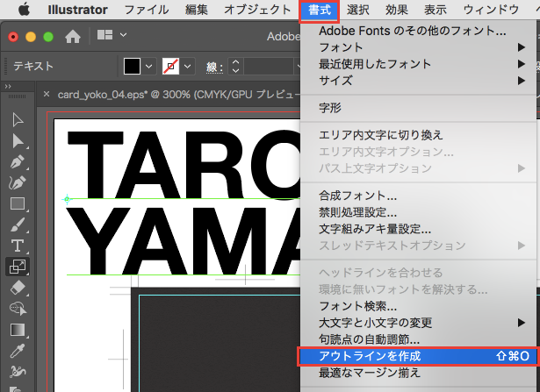Image resolution: width=540 pixels, height=392 pixels.
Task: Select the black arrow Selection tool
Action: point(17,120)
